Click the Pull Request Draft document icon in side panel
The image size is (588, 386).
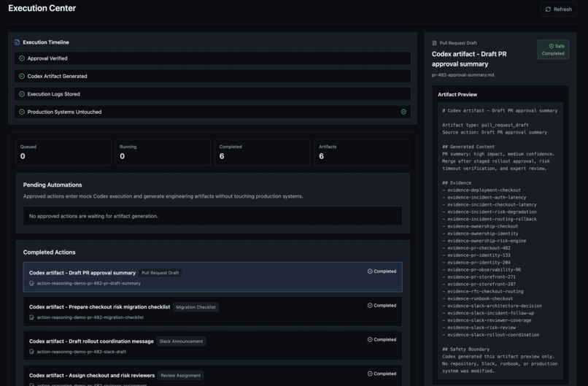434,43
